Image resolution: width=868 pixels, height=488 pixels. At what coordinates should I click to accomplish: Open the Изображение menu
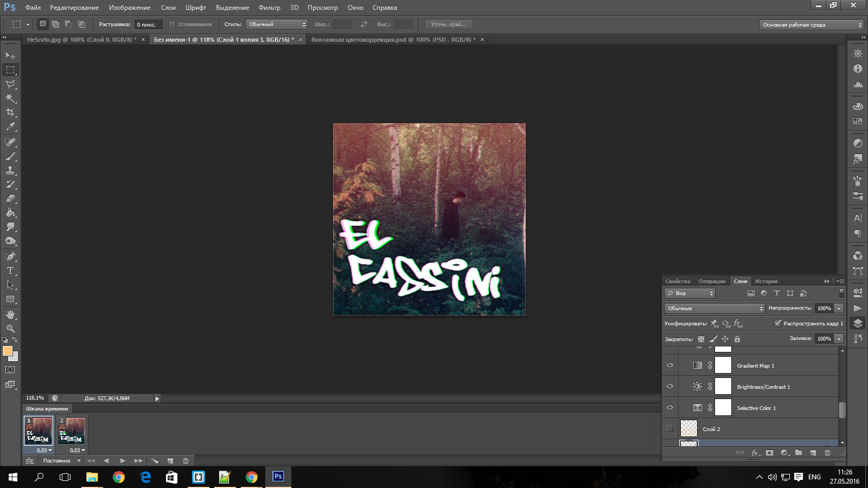tap(129, 8)
